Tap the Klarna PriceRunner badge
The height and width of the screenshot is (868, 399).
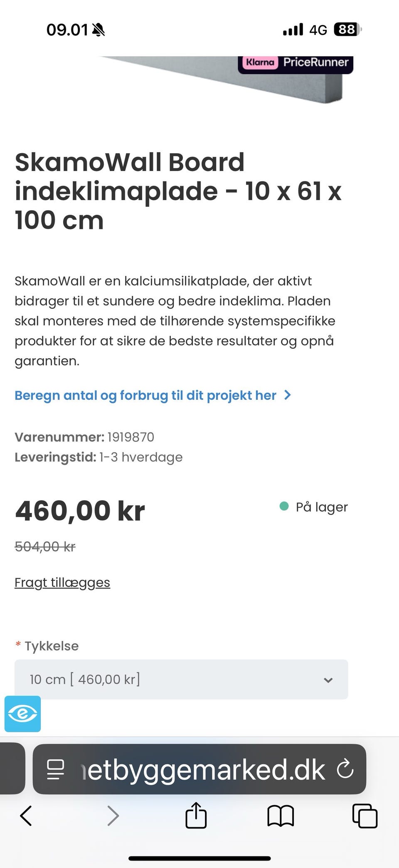pyautogui.click(x=296, y=63)
